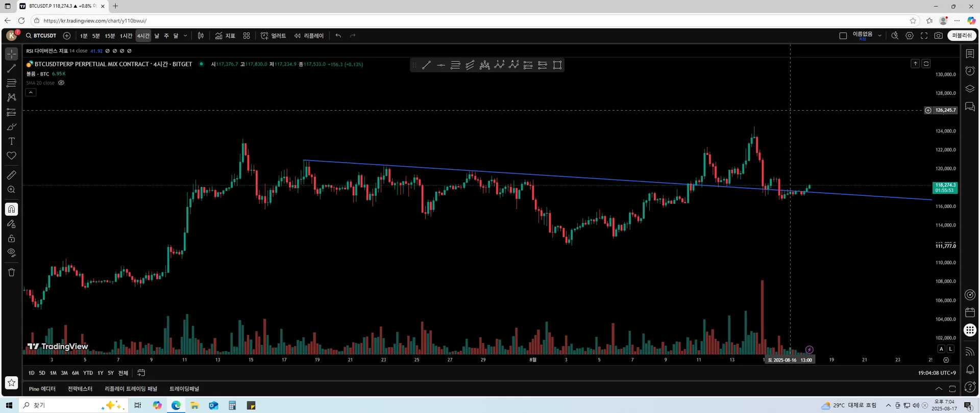Open quick search lightning magnifier icon

coord(895,36)
